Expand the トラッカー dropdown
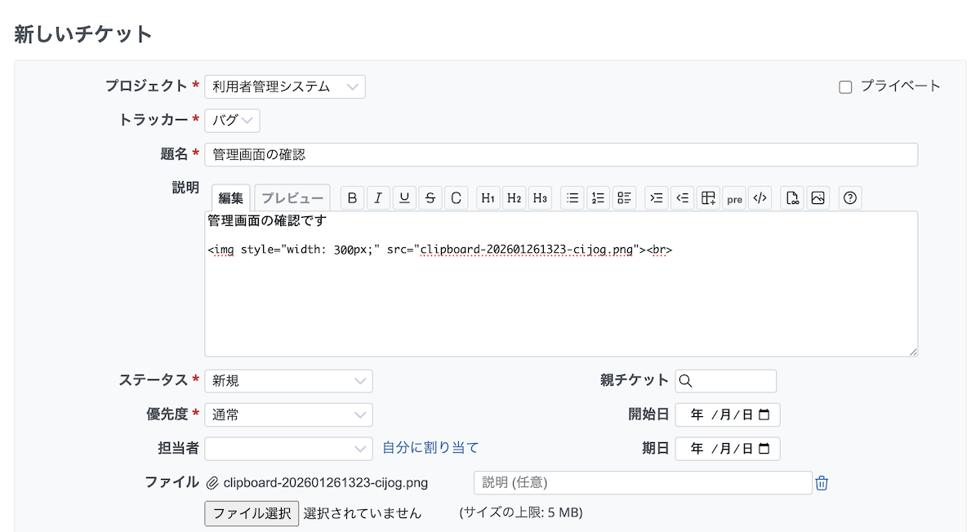This screenshot has width=980, height=532. (x=232, y=121)
